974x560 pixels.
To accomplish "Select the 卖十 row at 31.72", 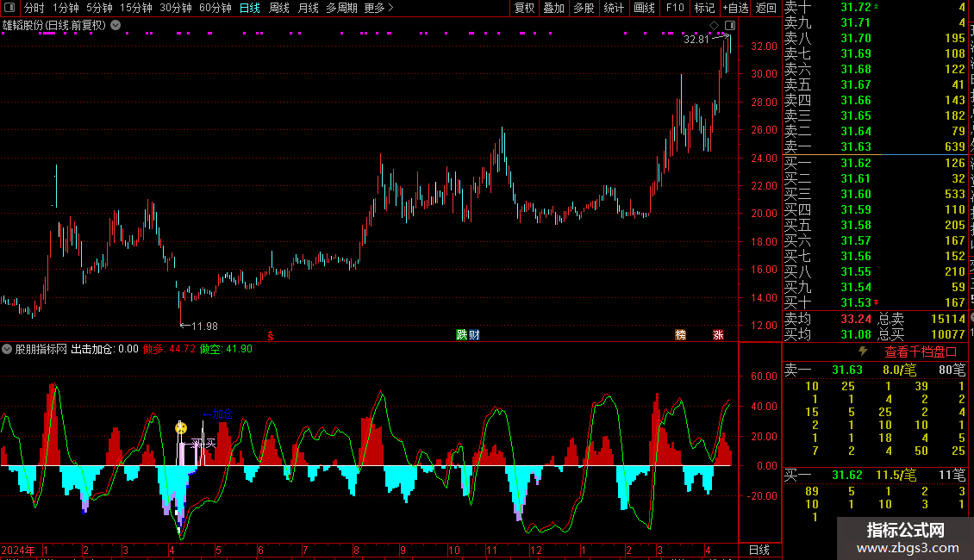I will click(875, 7).
